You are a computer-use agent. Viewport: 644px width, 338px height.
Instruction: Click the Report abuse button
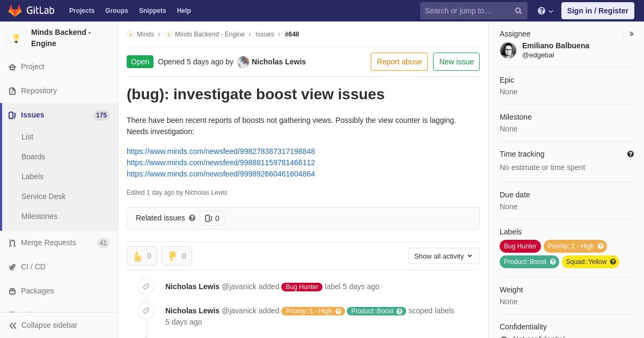399,62
